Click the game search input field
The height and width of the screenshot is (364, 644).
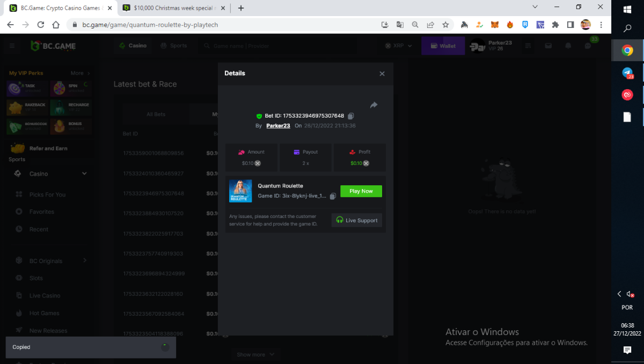pyautogui.click(x=279, y=46)
